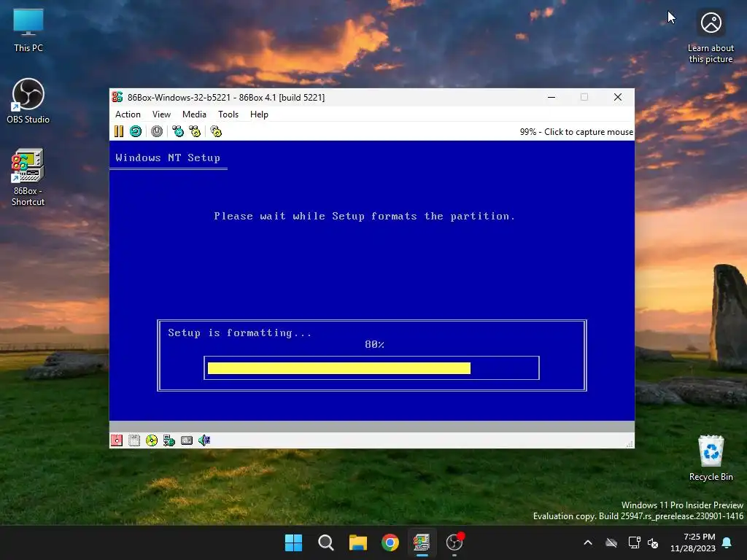The height and width of the screenshot is (560, 747).
Task: Open File Explorer from the taskbar
Action: point(357,542)
